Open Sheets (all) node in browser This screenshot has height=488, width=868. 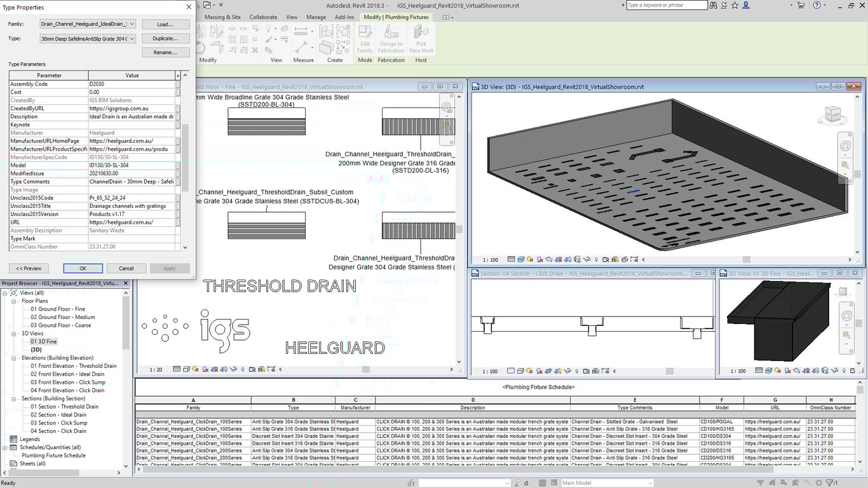pos(32,464)
